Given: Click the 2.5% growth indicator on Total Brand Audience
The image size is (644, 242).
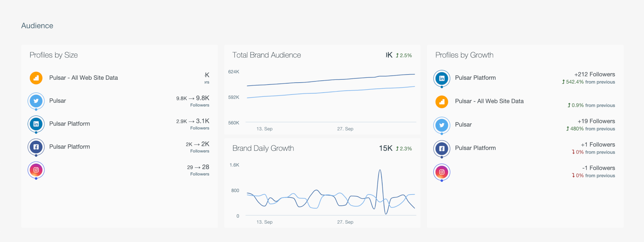Looking at the screenshot, I should click(x=404, y=55).
